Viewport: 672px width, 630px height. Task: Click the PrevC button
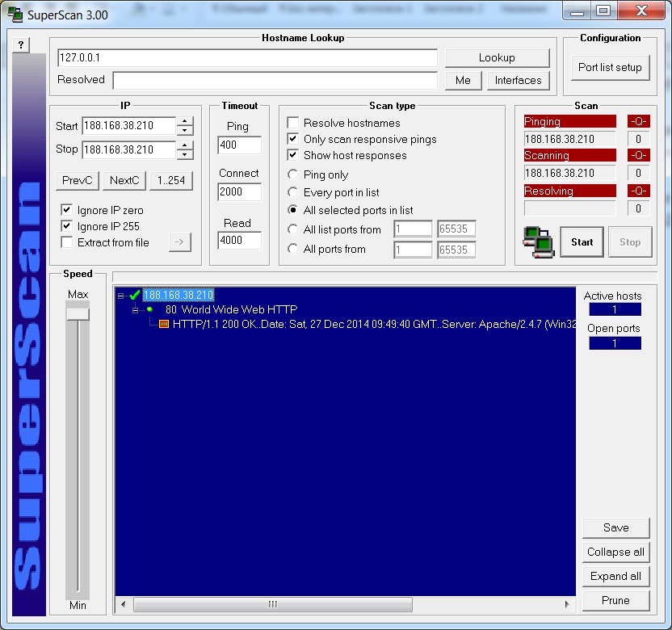click(78, 180)
